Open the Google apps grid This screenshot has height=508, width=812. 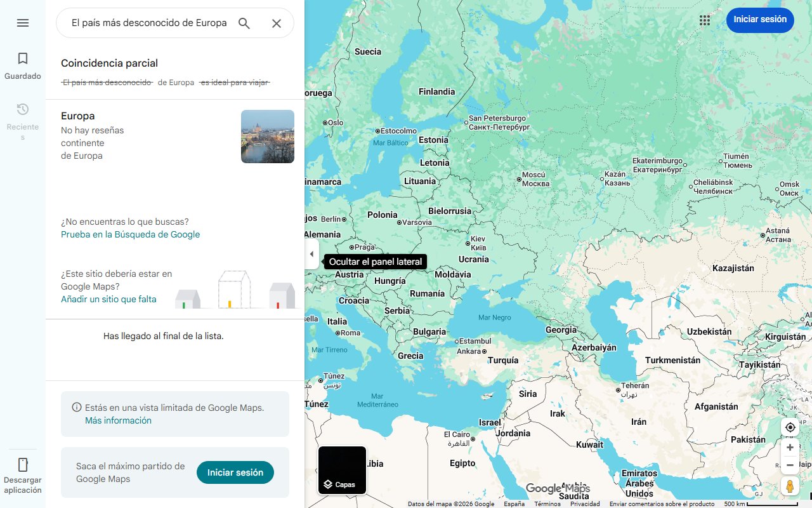click(x=705, y=20)
